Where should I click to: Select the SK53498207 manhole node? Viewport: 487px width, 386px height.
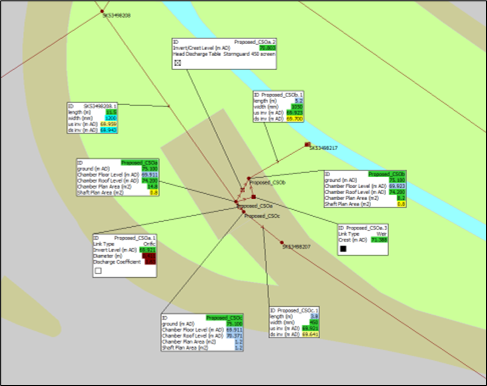(282, 243)
